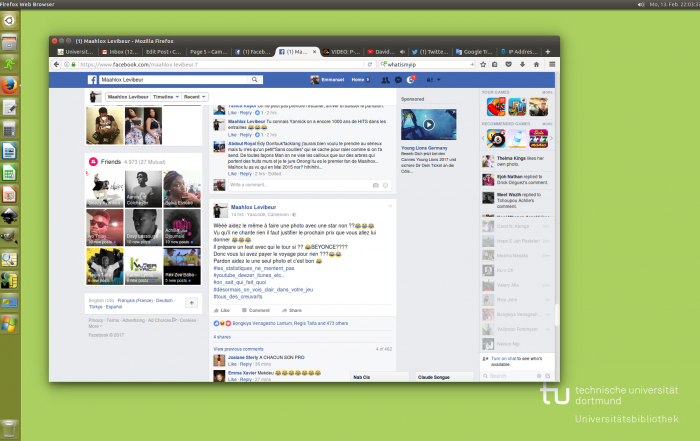The image size is (700, 441).
Task: Expand the Recent dropdown
Action: click(x=194, y=98)
